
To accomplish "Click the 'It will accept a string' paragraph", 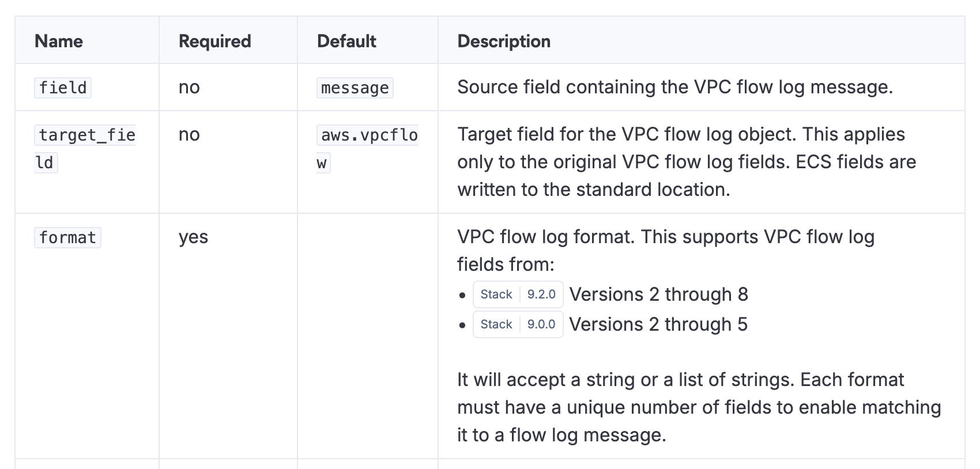I will click(699, 407).
